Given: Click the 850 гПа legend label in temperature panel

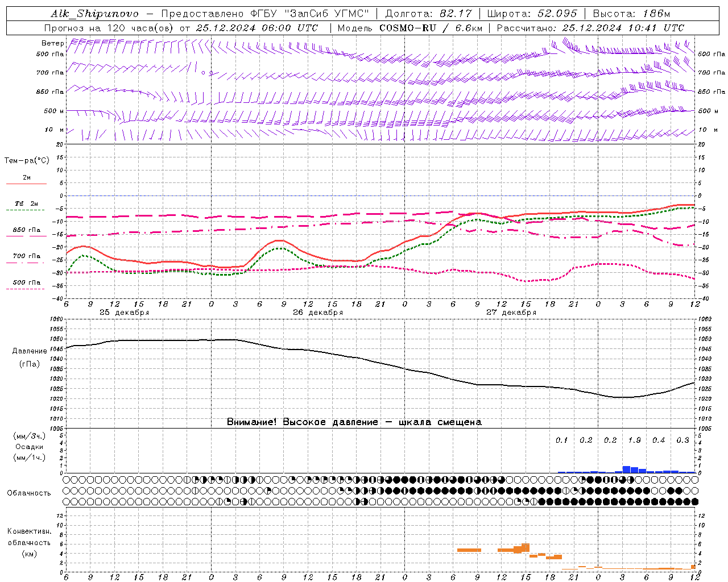Looking at the screenshot, I should tap(27, 230).
